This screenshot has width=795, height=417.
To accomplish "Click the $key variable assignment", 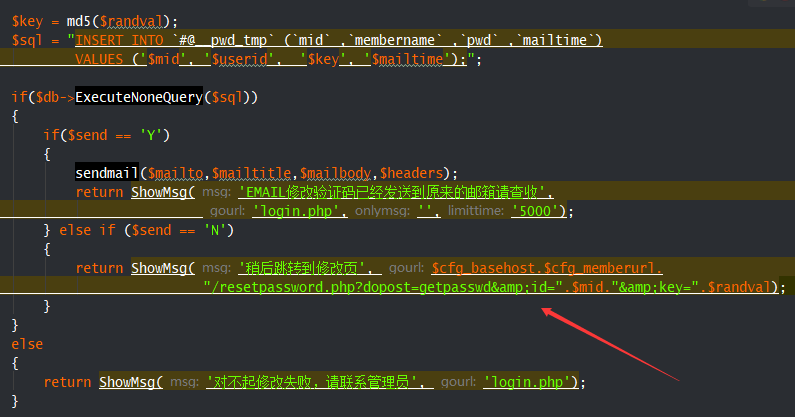I will click(27, 21).
